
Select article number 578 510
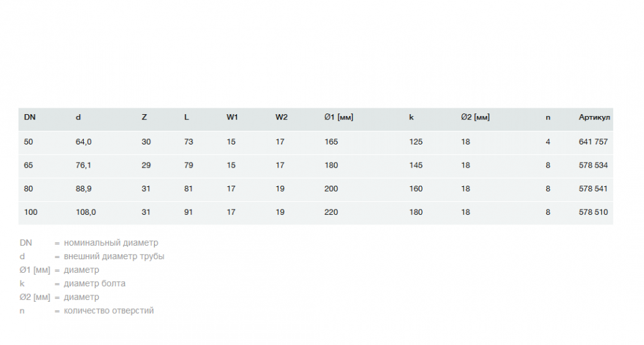coord(593,212)
